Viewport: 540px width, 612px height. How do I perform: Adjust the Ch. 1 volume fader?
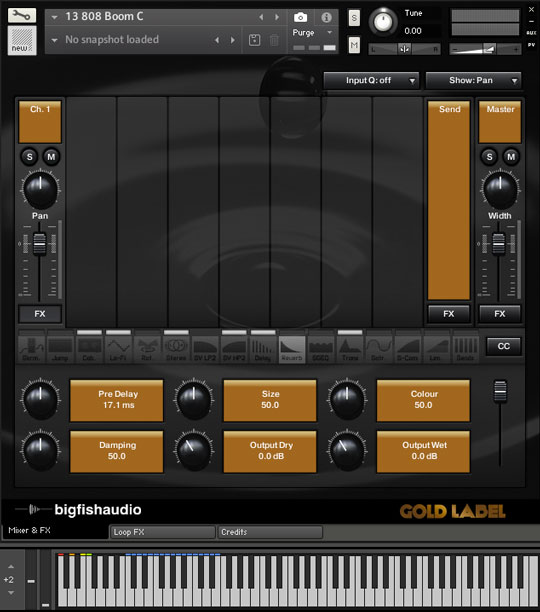point(39,244)
